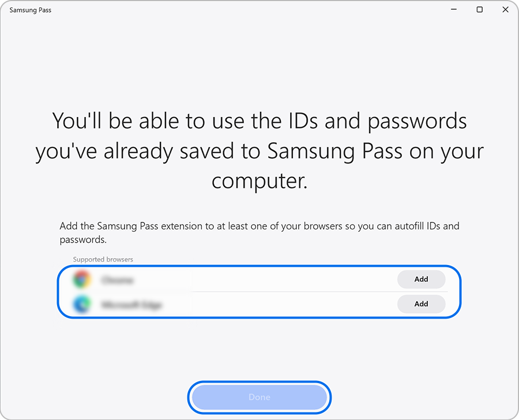Click the Supported browsers label
Screen dimensions: 519x420
[103, 259]
